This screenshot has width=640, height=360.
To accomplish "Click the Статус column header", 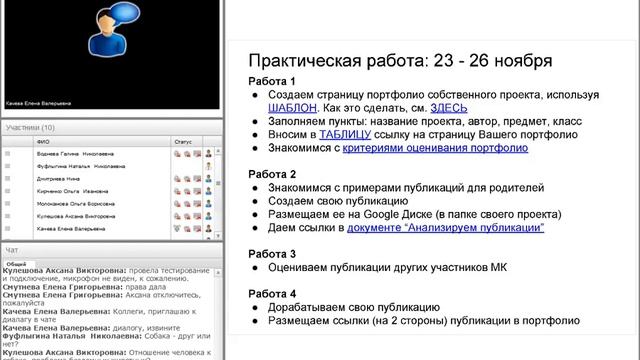I will pyautogui.click(x=186, y=142).
